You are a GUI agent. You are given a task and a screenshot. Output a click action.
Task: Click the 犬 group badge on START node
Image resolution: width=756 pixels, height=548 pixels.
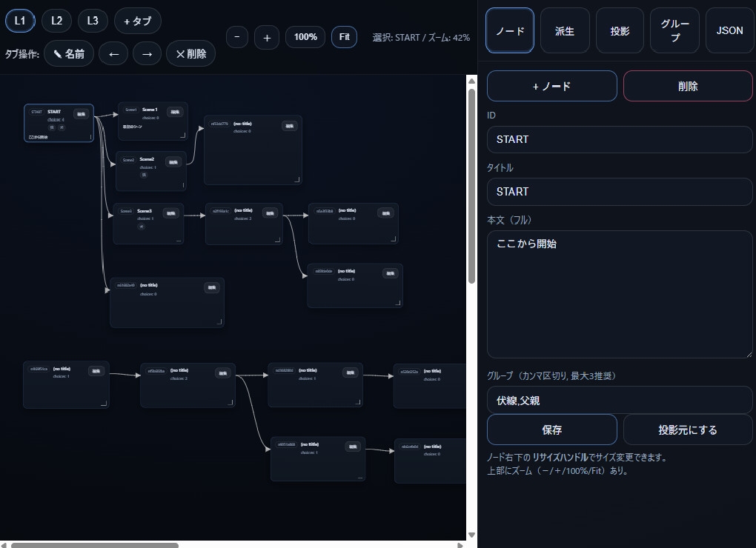(x=62, y=128)
